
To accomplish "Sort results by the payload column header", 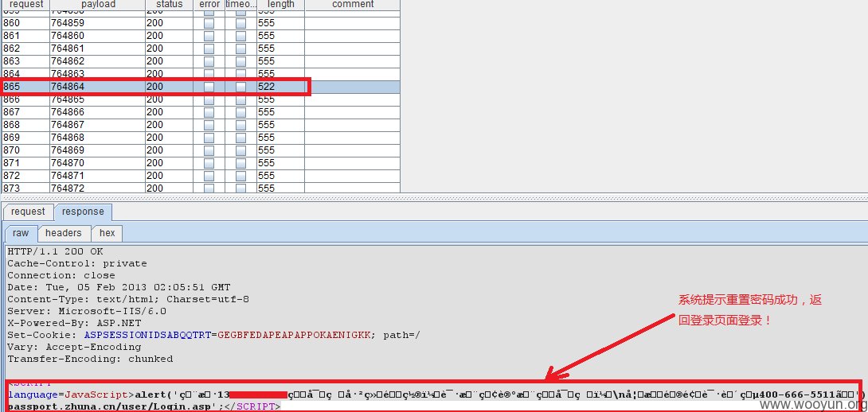I will (x=98, y=5).
